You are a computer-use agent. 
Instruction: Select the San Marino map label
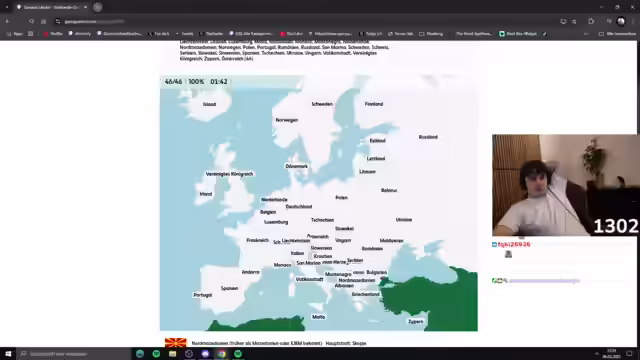pos(309,263)
